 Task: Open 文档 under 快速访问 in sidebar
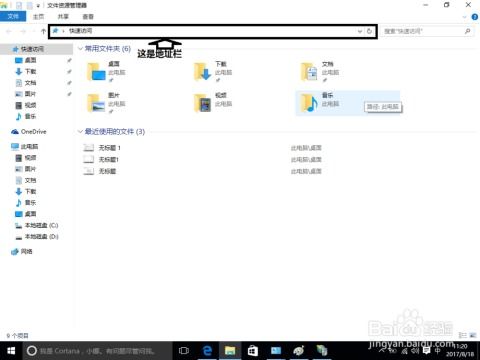click(30, 83)
